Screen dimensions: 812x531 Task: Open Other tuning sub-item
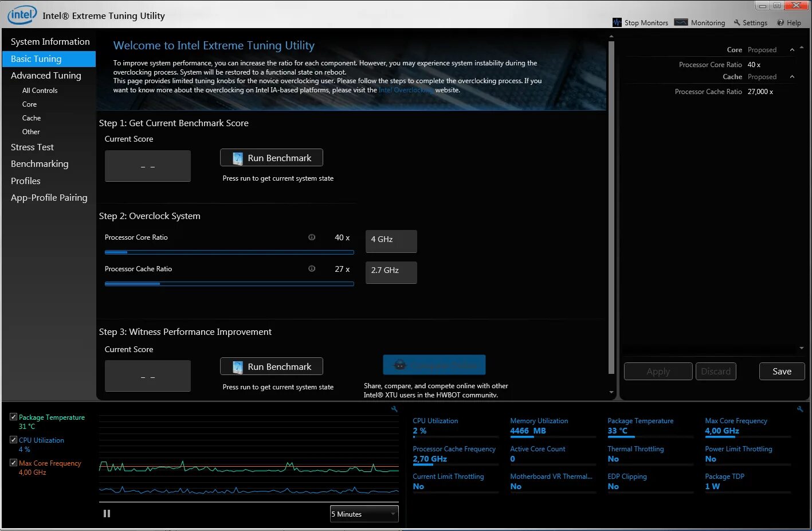31,132
